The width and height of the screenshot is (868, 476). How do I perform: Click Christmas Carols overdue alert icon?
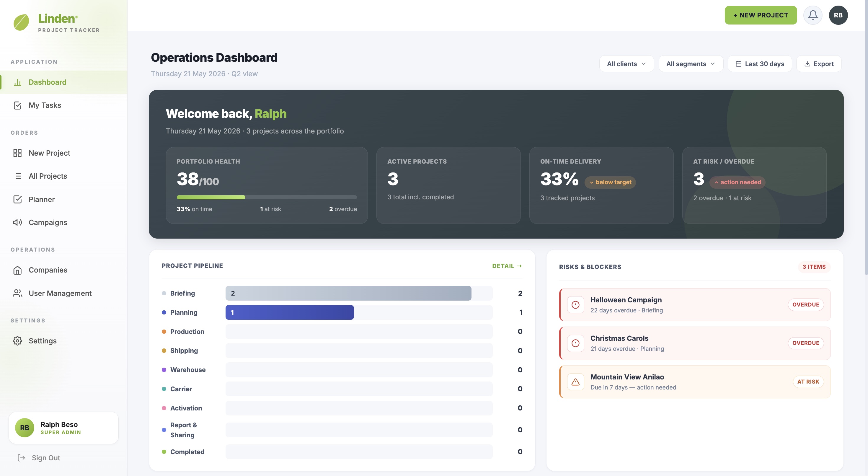point(575,343)
